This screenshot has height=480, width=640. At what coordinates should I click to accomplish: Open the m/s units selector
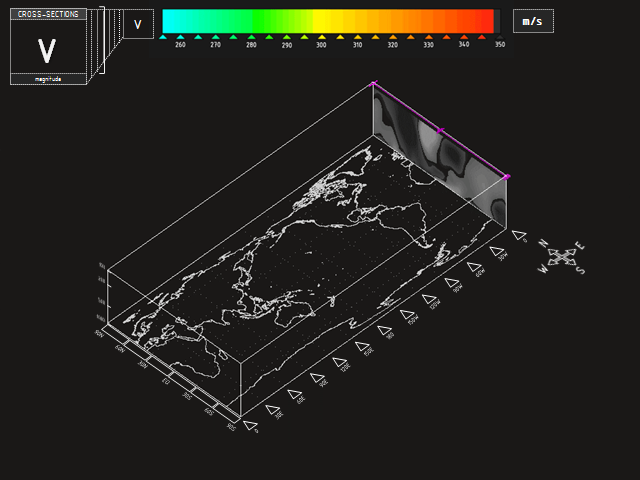pyautogui.click(x=533, y=22)
